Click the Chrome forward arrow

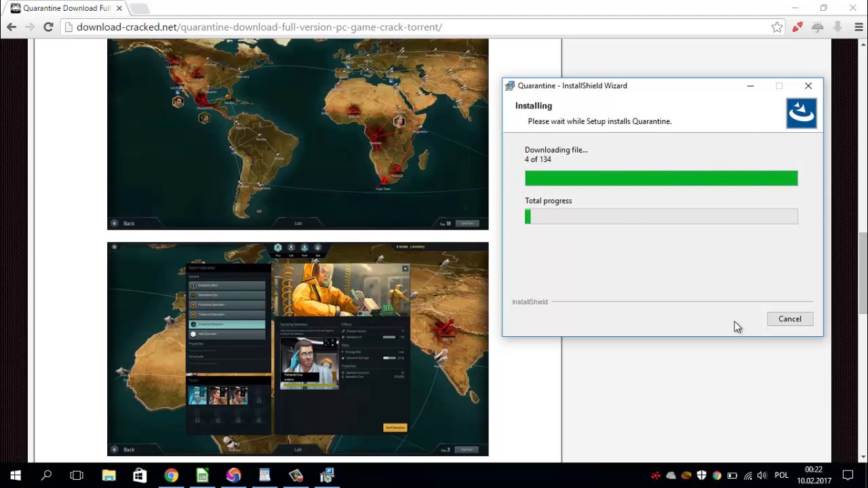pos(30,27)
